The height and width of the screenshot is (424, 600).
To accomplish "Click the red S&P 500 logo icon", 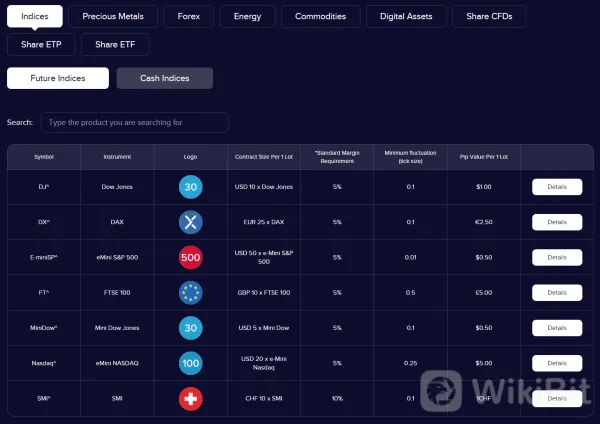I will (x=191, y=257).
